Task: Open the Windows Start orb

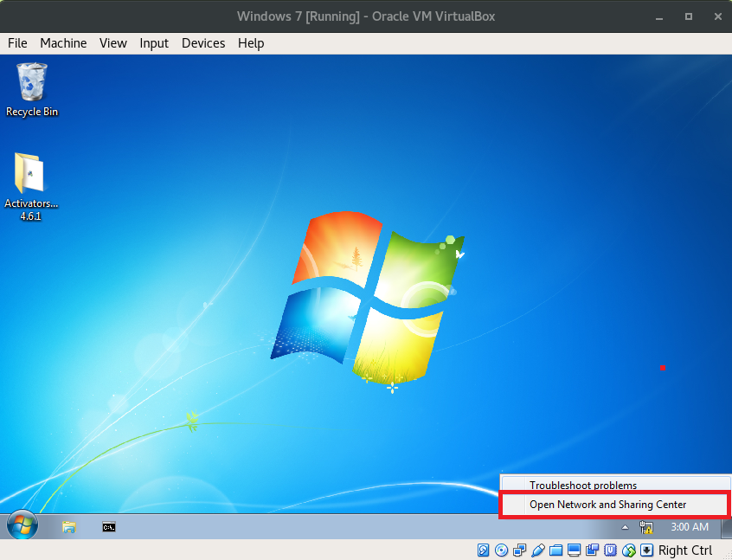Action: pyautogui.click(x=22, y=526)
